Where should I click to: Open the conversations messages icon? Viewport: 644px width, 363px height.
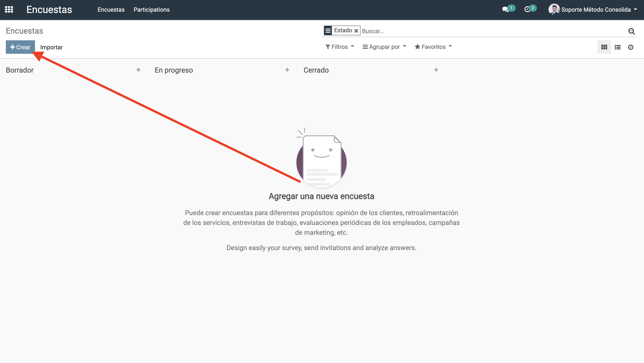505,9
